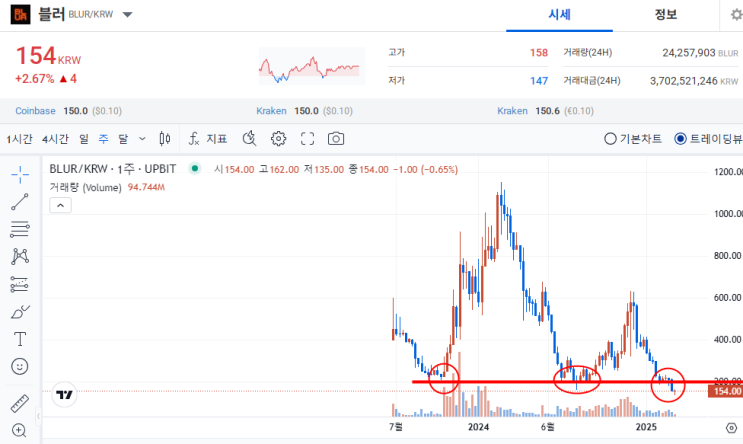The image size is (743, 444).
Task: Select the Text annotation tool
Action: click(20, 339)
